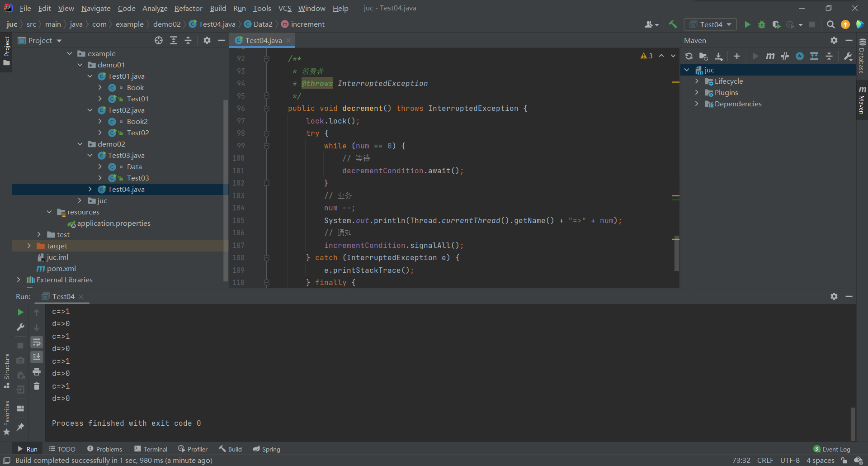Toggle Maven offline mode
This screenshot has width=868, height=466.
click(x=785, y=56)
